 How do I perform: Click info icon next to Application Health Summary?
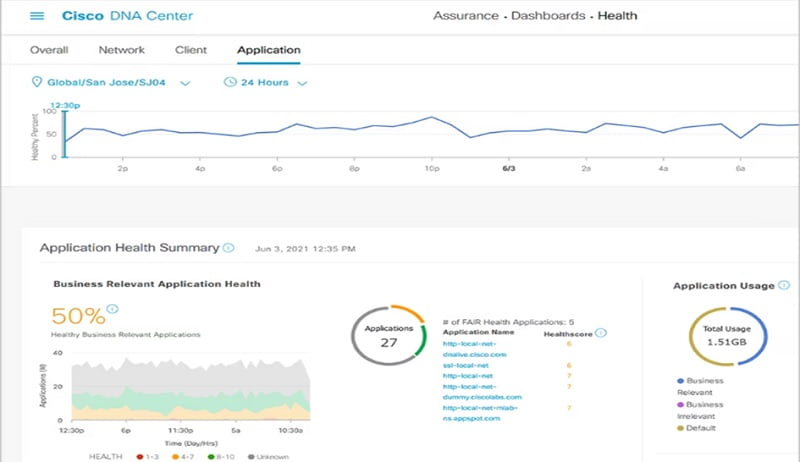point(229,247)
